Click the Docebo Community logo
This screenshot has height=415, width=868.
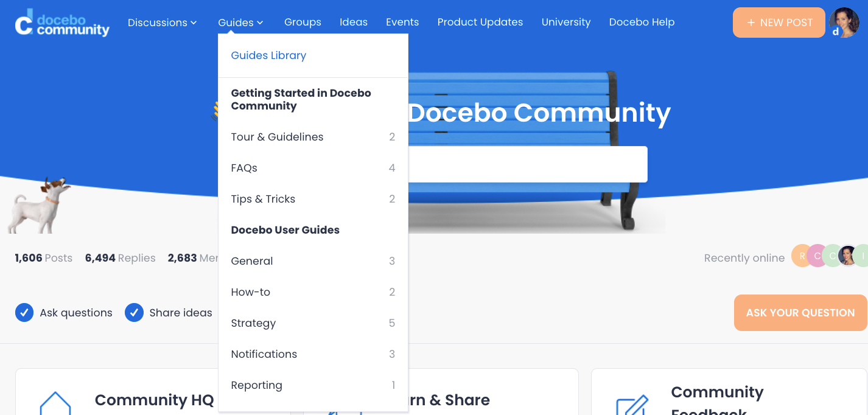[x=62, y=23]
